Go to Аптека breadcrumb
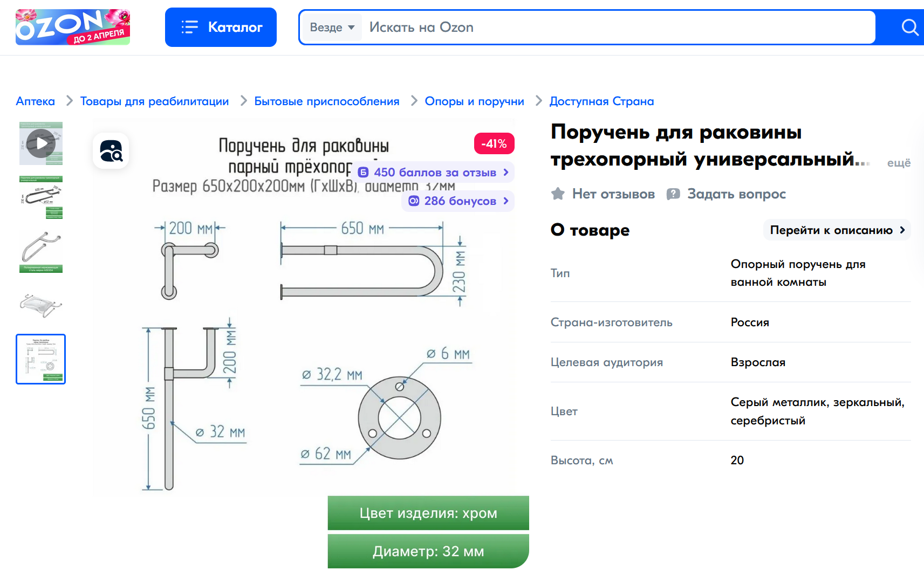Image resolution: width=924 pixels, height=584 pixels. [36, 101]
